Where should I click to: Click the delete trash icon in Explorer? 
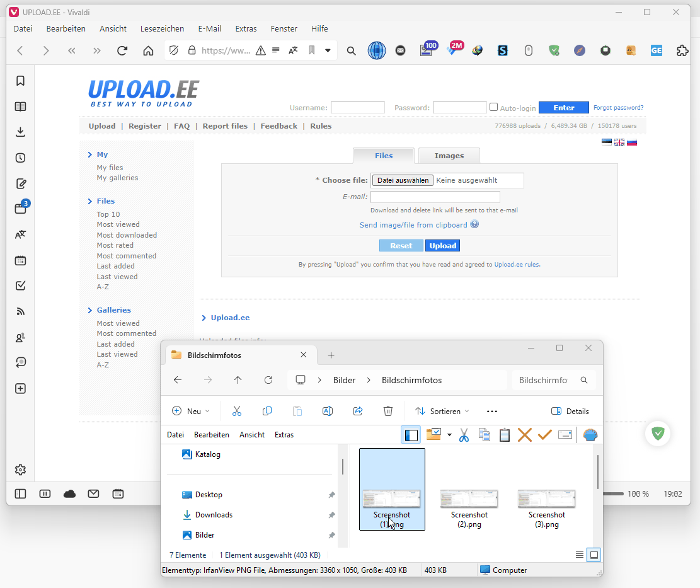pyautogui.click(x=388, y=411)
